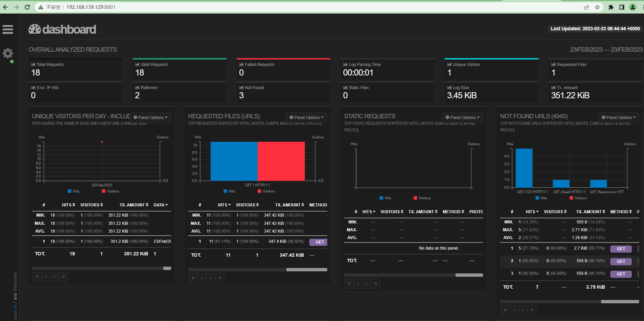Click the GET /123 bar in Not Found chart
The height and width of the screenshot is (321, 644).
(524, 168)
